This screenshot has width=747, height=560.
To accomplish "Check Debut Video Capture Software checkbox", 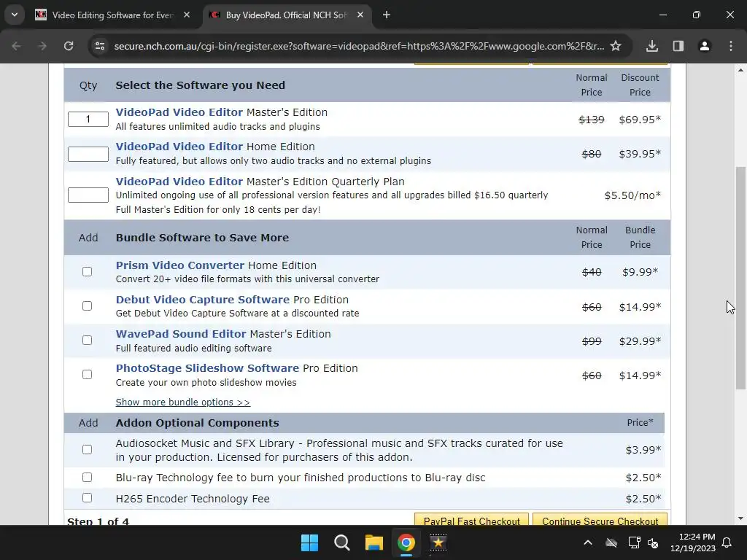I will (88, 306).
